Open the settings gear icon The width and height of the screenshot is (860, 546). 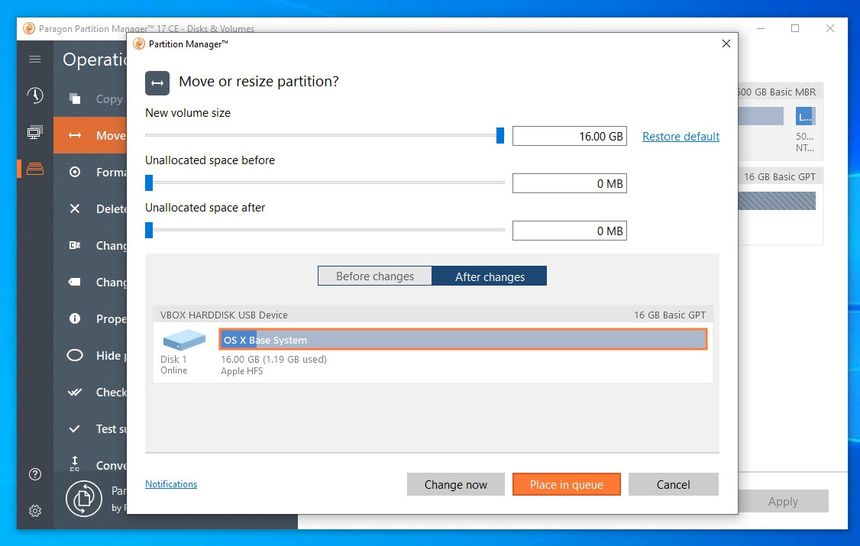point(35,511)
